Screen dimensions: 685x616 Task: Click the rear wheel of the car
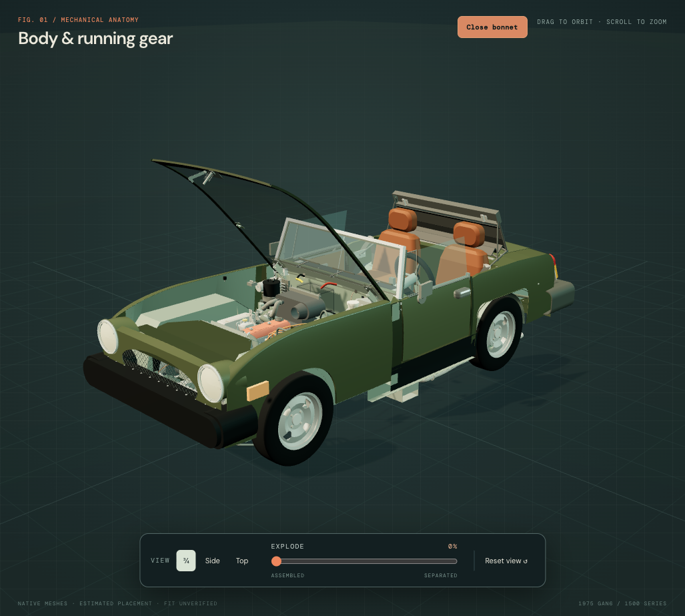(500, 334)
